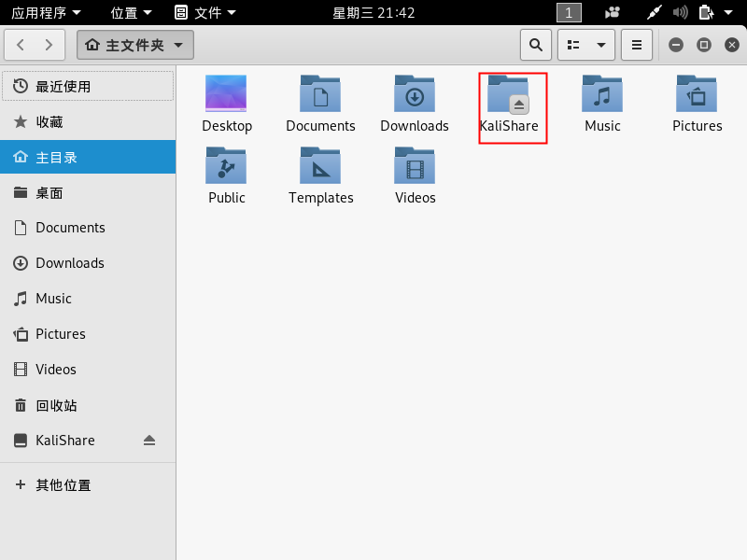The image size is (747, 560).
Task: Open the 文件 app menu in top bar
Action: (x=204, y=12)
